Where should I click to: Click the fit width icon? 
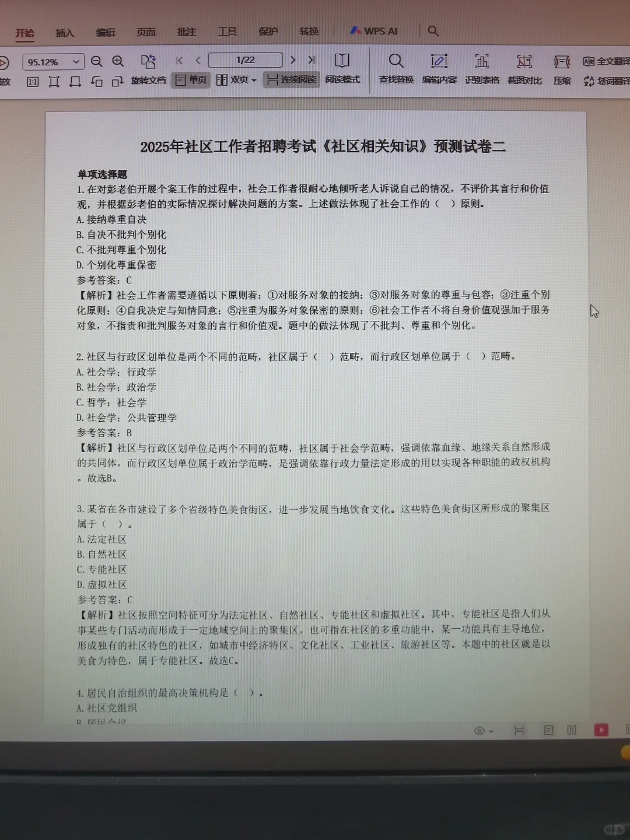point(75,82)
